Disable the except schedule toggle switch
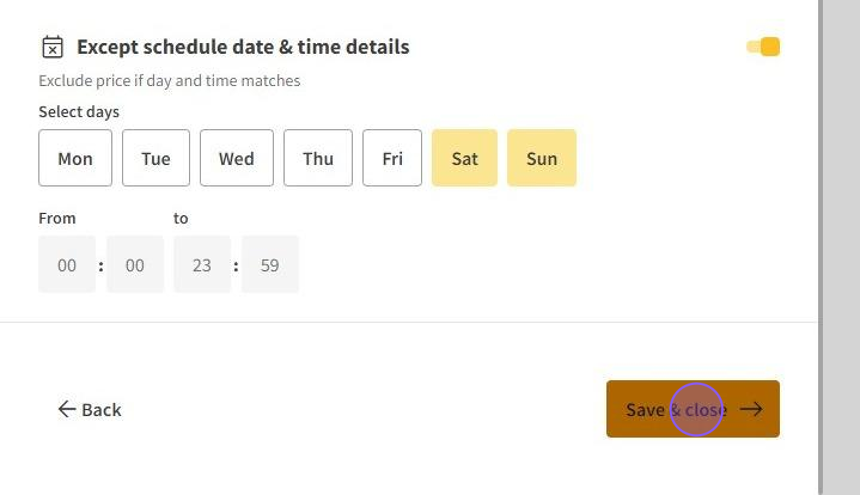The image size is (860, 495). click(x=763, y=47)
